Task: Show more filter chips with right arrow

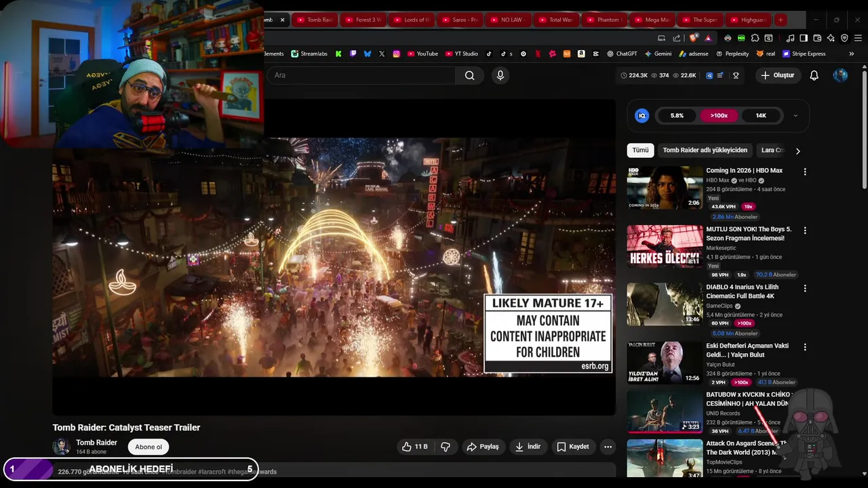Action: click(x=797, y=150)
